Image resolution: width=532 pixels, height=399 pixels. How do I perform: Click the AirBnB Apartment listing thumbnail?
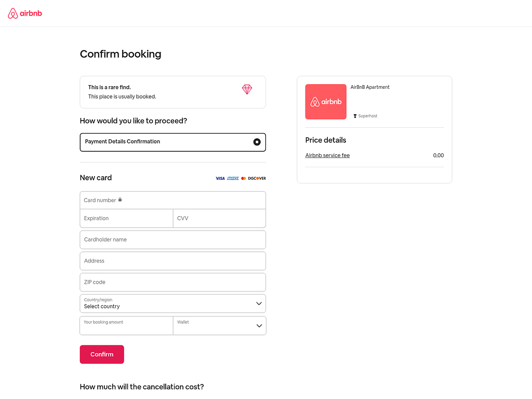[326, 101]
